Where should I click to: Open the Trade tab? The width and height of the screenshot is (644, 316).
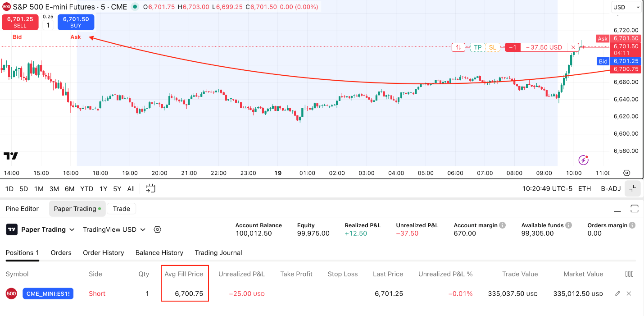(122, 209)
